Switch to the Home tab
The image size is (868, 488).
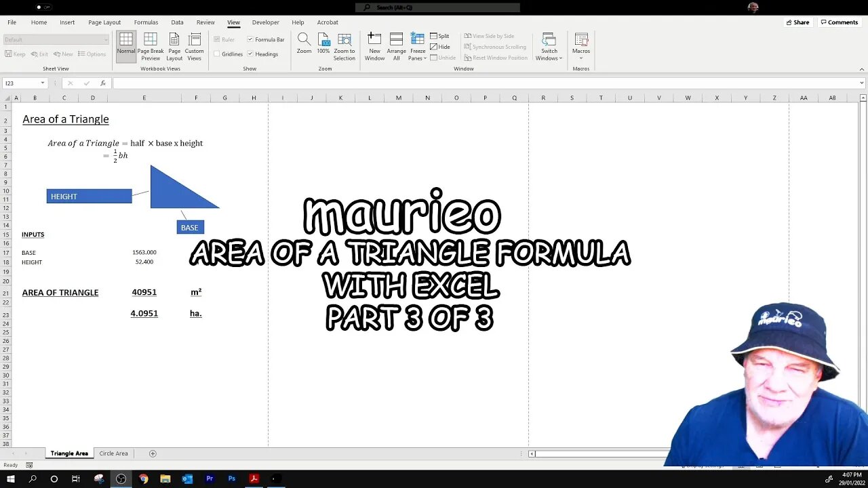(39, 22)
